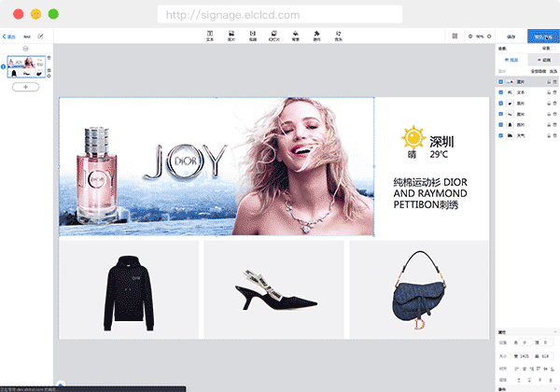This screenshot has height=392, width=560.
Task: Delete the weather (天气) layer
Action: coord(555,135)
